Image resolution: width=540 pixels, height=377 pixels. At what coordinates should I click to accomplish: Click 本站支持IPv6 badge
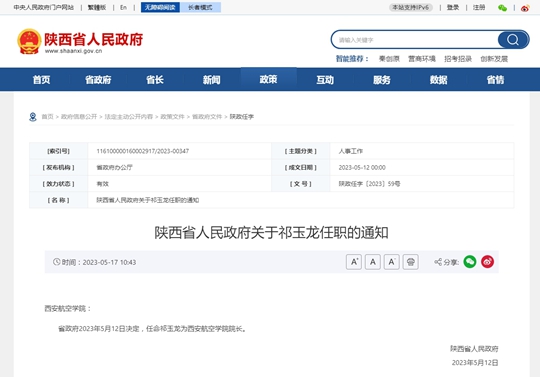click(x=411, y=7)
